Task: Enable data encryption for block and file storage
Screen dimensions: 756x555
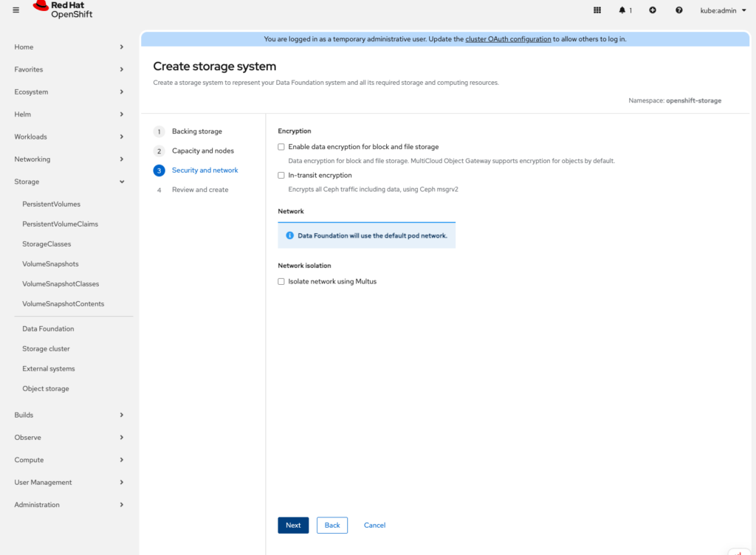Action: (281, 147)
